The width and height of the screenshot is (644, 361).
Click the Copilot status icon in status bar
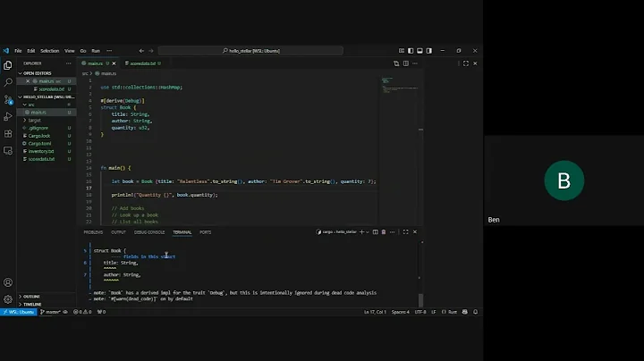pos(465,312)
